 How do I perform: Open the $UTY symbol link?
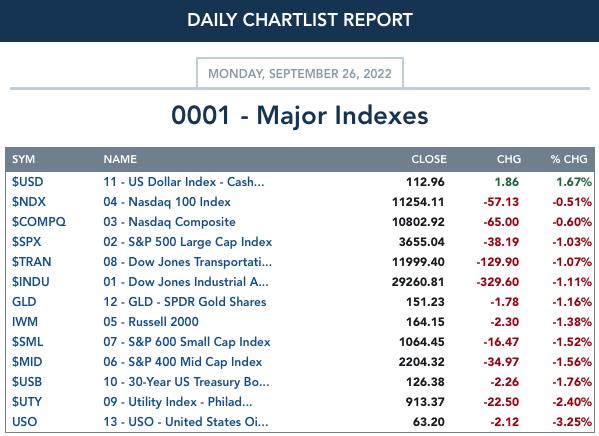(27, 402)
